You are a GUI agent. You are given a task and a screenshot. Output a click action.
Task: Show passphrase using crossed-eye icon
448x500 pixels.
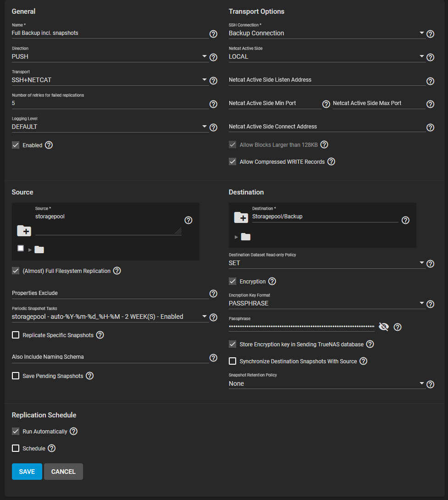pos(384,327)
